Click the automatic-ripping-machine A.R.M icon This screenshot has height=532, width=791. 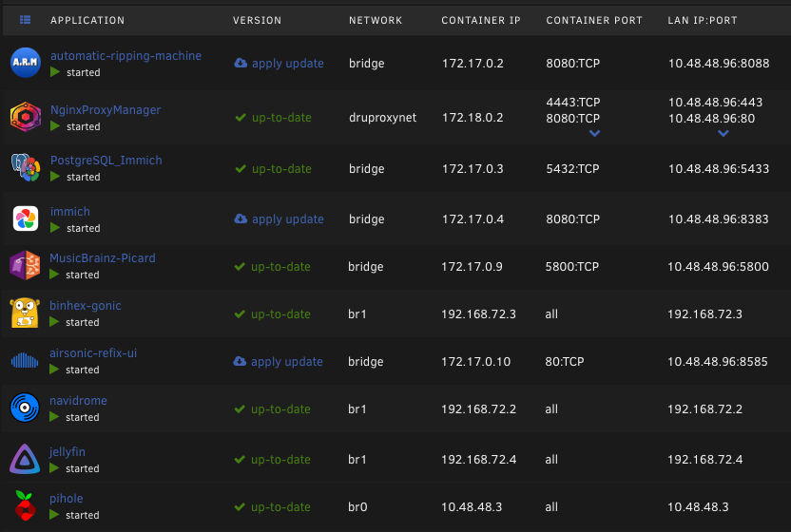point(26,63)
